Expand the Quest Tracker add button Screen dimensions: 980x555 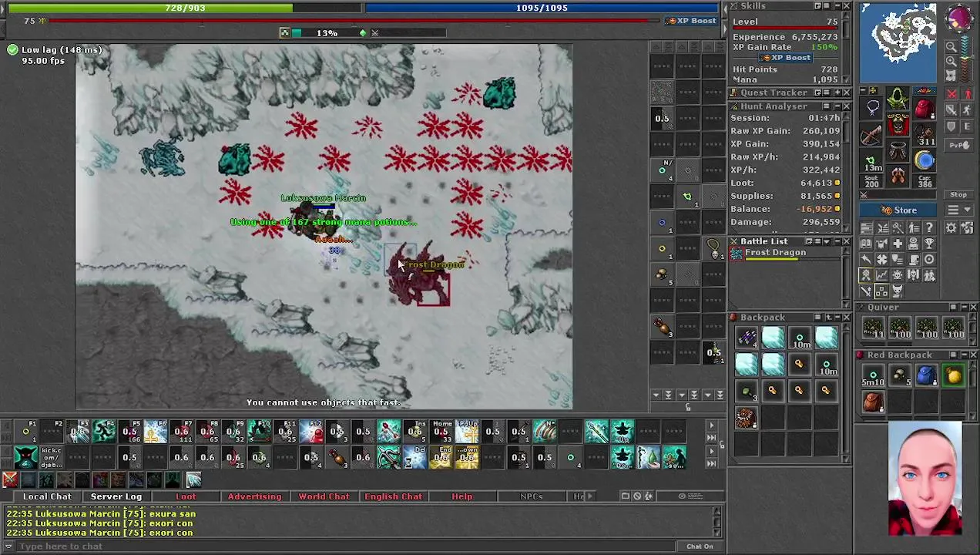(837, 92)
